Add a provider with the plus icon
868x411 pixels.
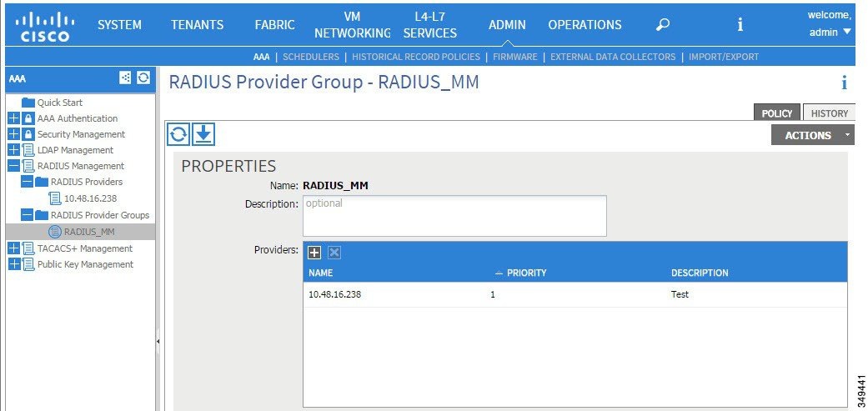click(x=314, y=253)
